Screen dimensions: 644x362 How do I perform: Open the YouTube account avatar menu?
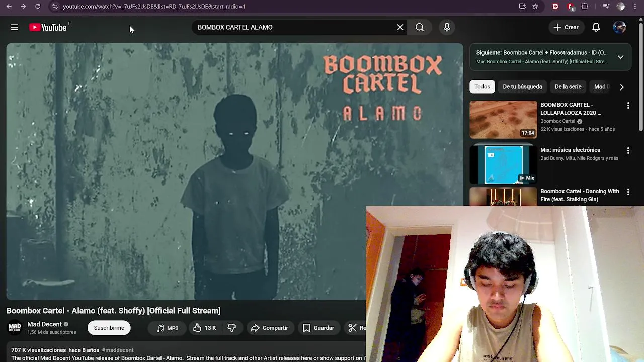coord(619,27)
